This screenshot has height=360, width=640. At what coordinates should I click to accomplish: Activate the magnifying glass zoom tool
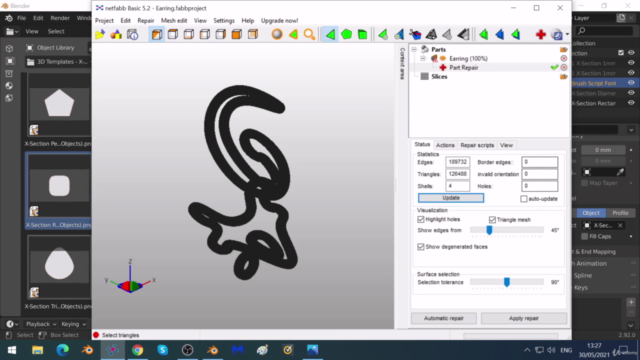pos(309,35)
